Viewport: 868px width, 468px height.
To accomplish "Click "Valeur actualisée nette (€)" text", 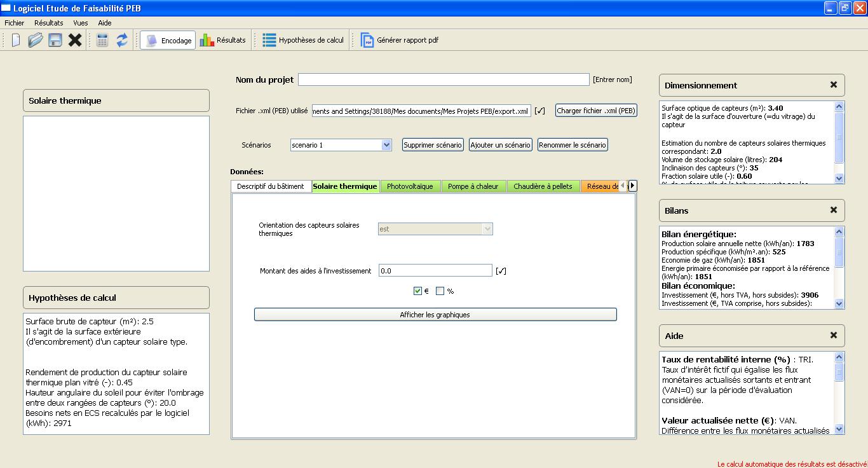I will [x=719, y=420].
